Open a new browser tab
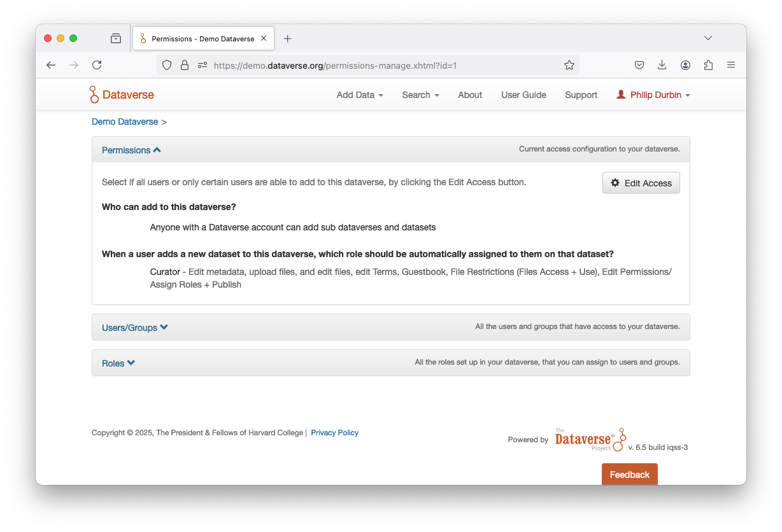 tap(288, 39)
